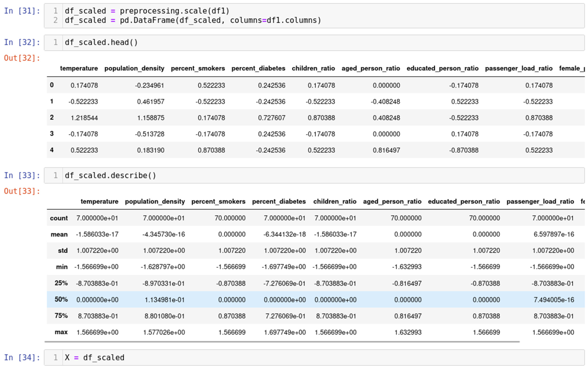Click row index 2 in head table
Image resolution: width=588 pixels, height=369 pixels.
[52, 117]
